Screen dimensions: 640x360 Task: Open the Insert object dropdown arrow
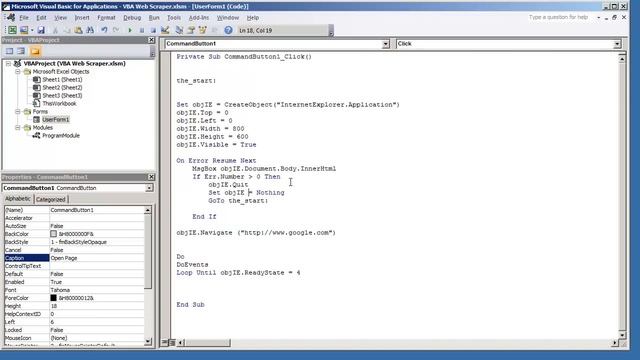(32, 30)
